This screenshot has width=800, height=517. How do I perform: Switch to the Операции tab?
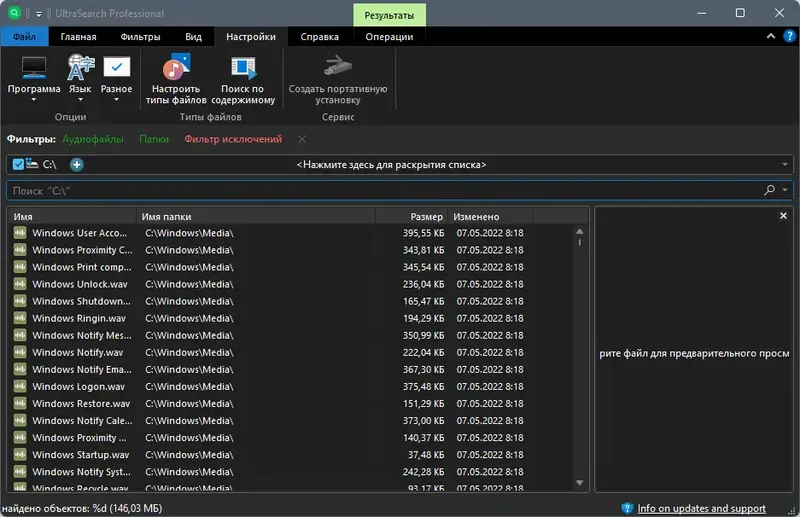[389, 37]
